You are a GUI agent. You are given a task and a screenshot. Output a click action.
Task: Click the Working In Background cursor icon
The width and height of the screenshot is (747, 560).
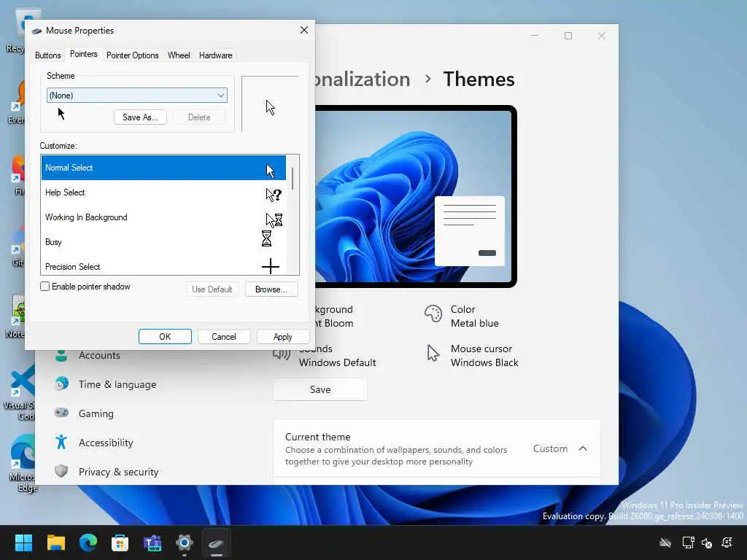tap(274, 219)
